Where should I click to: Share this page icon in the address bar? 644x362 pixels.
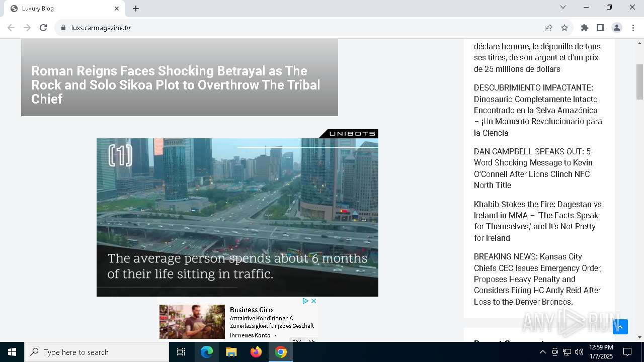(x=548, y=28)
